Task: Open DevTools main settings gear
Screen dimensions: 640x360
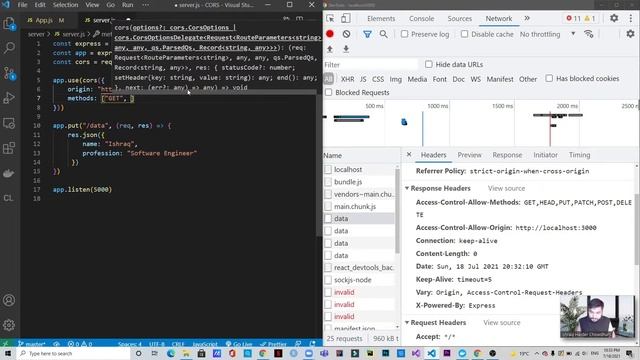Action: [614, 18]
